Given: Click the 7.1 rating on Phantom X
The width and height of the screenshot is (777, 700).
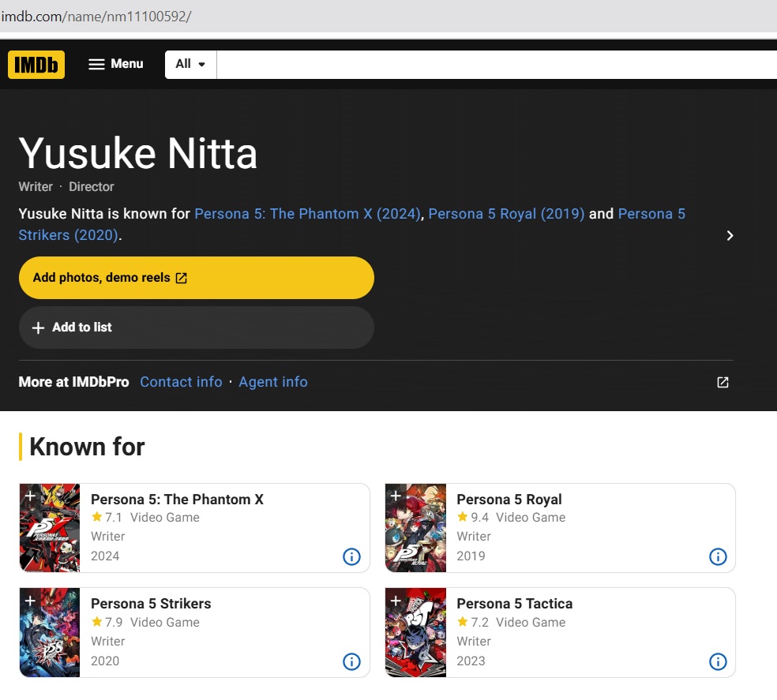Looking at the screenshot, I should [107, 517].
